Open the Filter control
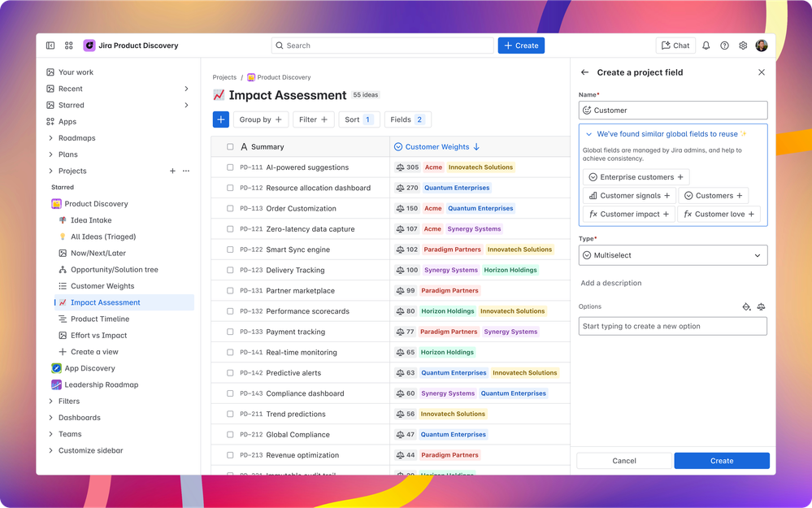 point(313,119)
